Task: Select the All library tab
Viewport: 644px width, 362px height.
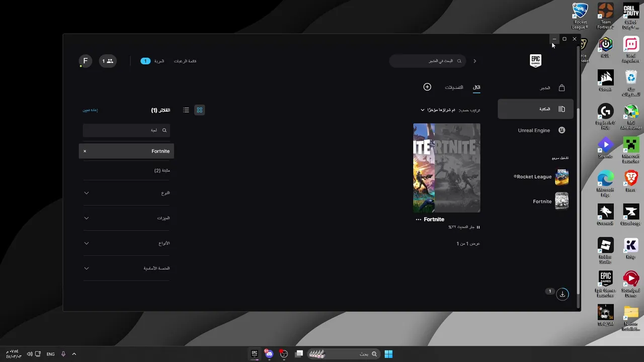Action: coord(476,87)
